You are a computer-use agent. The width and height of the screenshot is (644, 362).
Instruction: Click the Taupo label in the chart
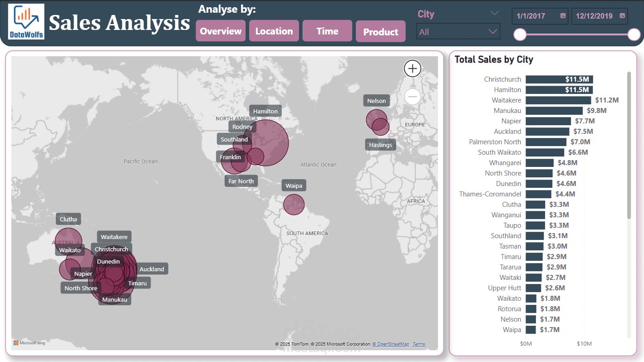pyautogui.click(x=512, y=225)
